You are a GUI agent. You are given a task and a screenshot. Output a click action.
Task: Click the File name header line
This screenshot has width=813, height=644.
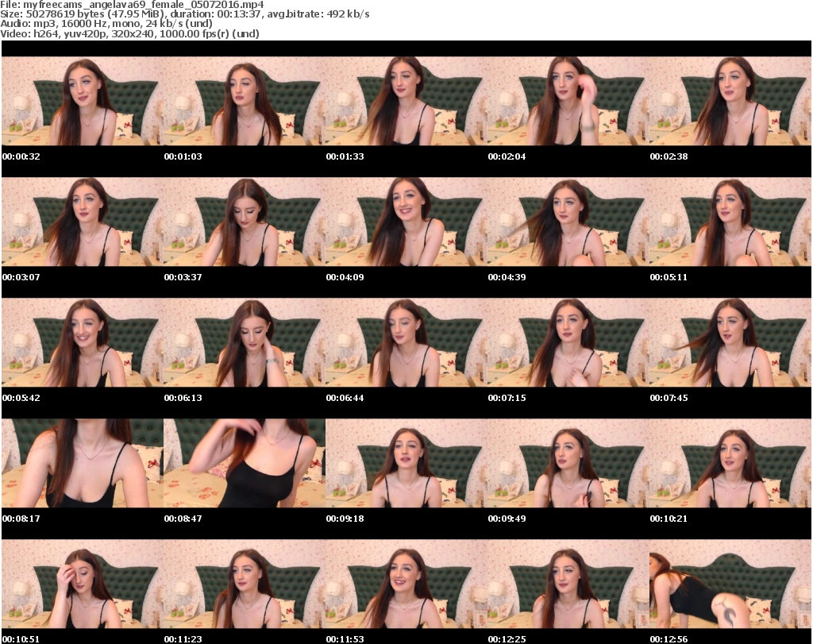(133, 5)
